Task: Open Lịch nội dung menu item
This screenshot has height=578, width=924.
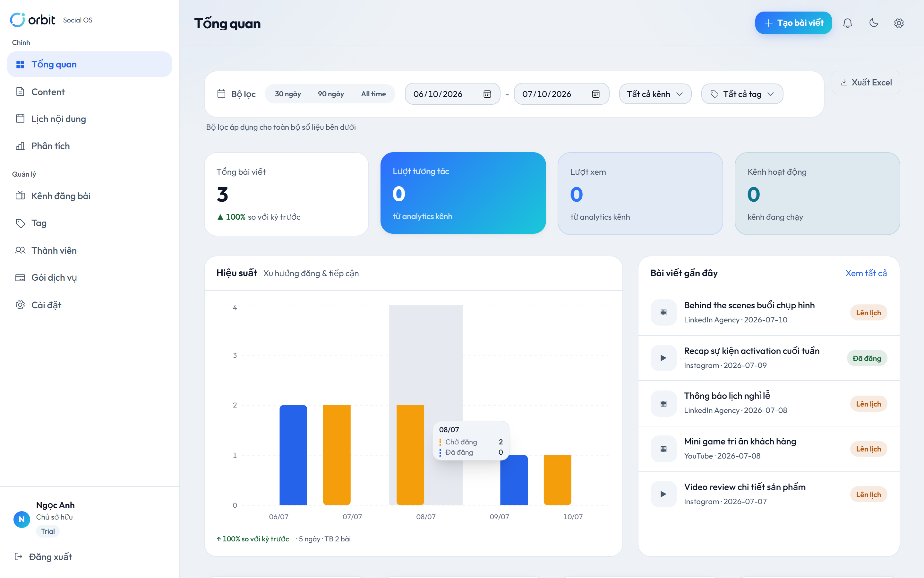Action: click(89, 118)
